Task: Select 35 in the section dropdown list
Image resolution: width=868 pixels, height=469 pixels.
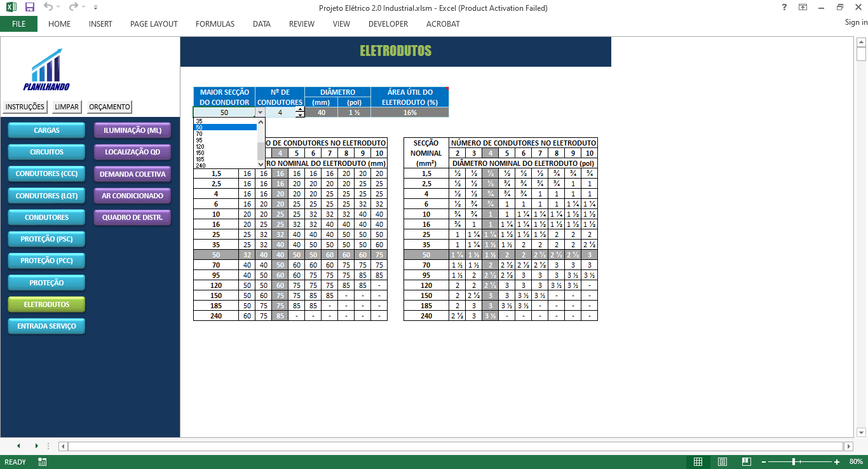Action: pos(225,121)
